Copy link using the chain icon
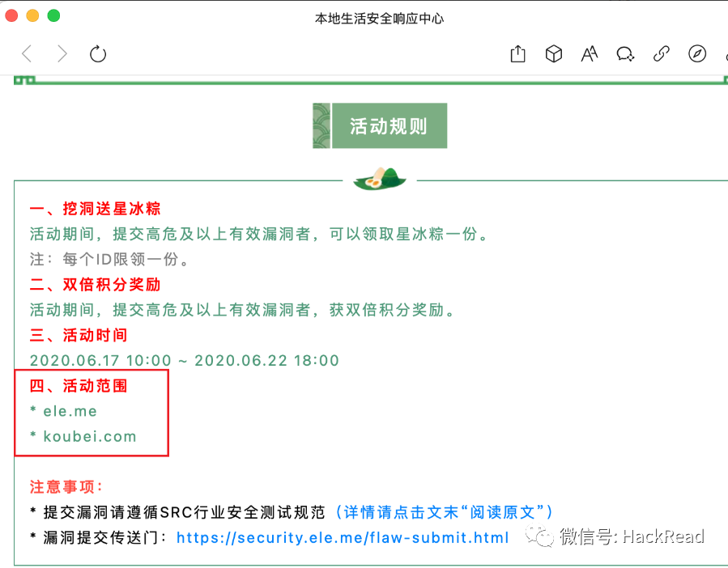728x568 pixels. [x=661, y=54]
